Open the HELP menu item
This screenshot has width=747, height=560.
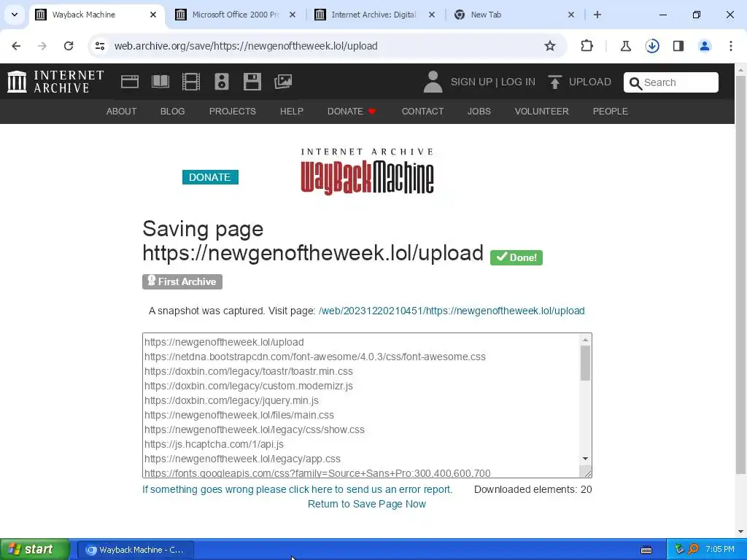tap(292, 112)
